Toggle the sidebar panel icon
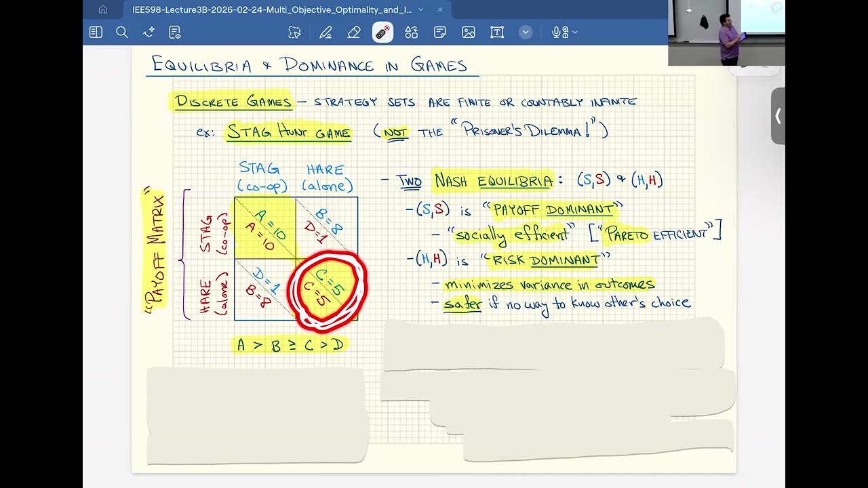Viewport: 868px width, 488px height. (96, 32)
